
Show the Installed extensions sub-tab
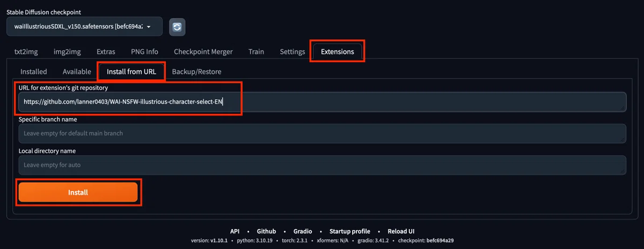(34, 71)
